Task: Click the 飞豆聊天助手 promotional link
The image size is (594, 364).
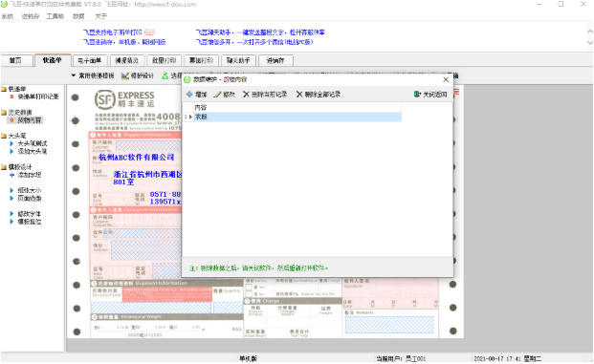Action: pyautogui.click(x=260, y=32)
